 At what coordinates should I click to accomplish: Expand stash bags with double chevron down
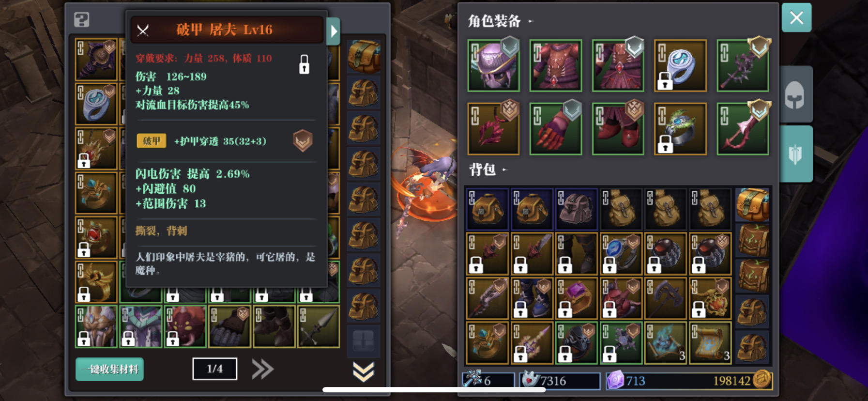[363, 372]
